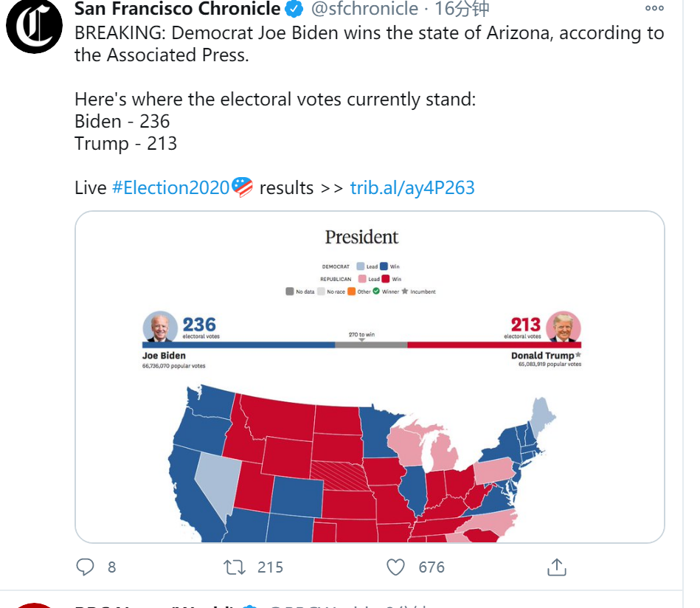Follow the trib.al/ay4P263 link
The width and height of the screenshot is (700, 608).
(x=412, y=187)
